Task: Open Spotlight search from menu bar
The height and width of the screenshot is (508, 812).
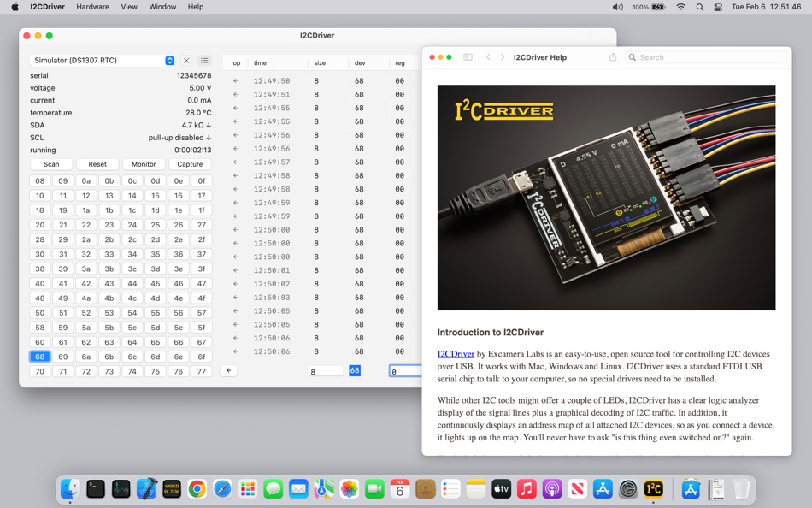Action: click(700, 7)
